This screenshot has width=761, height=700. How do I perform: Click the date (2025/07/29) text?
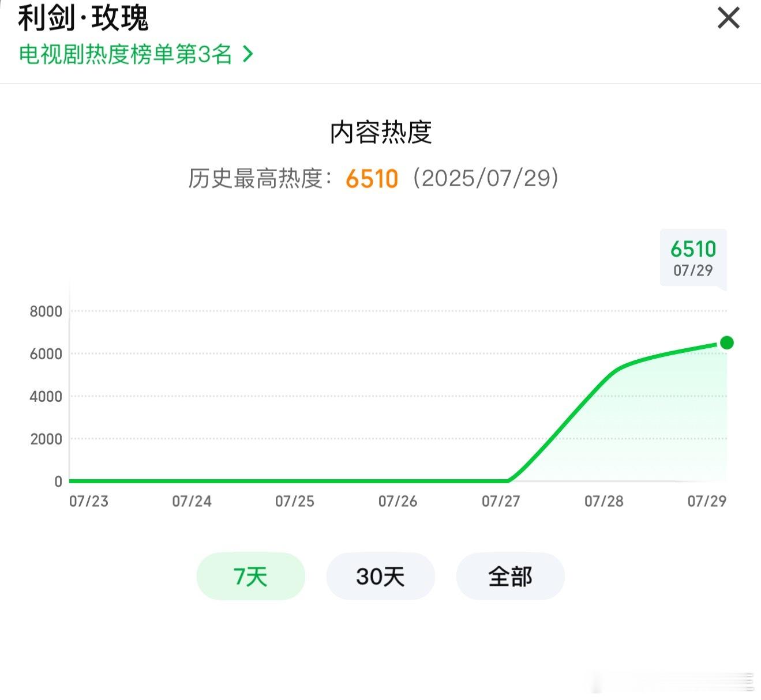(x=486, y=178)
